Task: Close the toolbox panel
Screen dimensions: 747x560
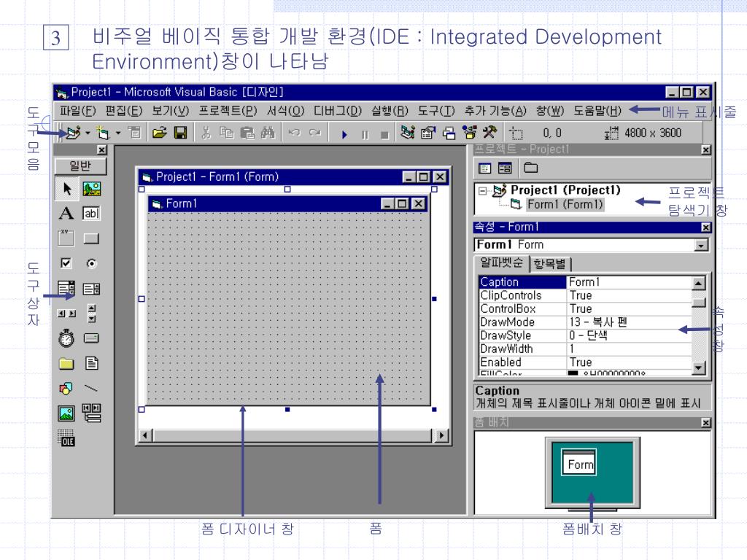Action: [101, 149]
